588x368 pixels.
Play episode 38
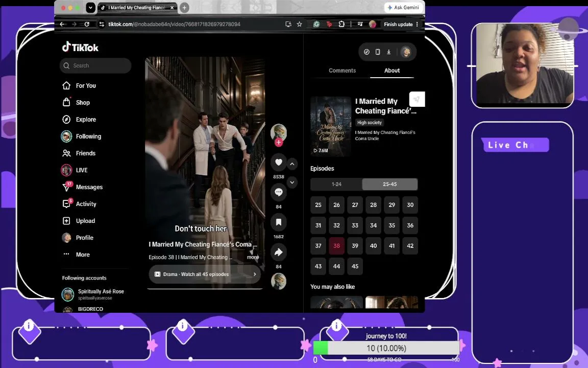336,245
